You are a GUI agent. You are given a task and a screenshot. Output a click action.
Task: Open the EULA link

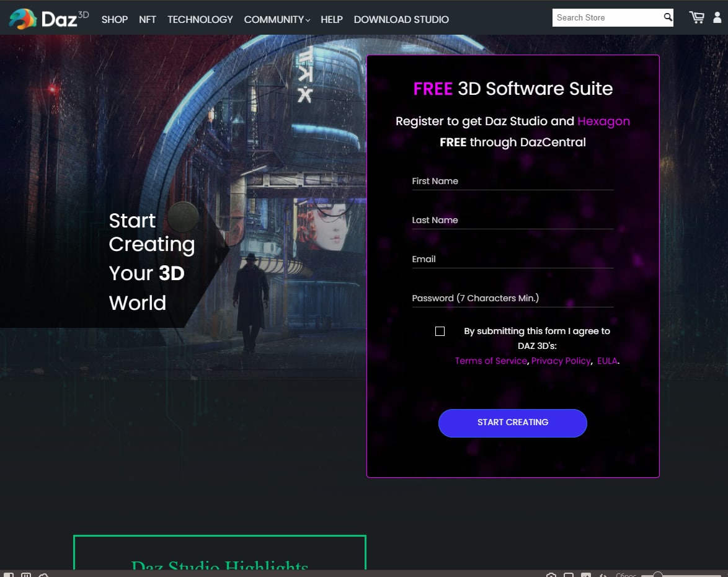[x=607, y=361]
